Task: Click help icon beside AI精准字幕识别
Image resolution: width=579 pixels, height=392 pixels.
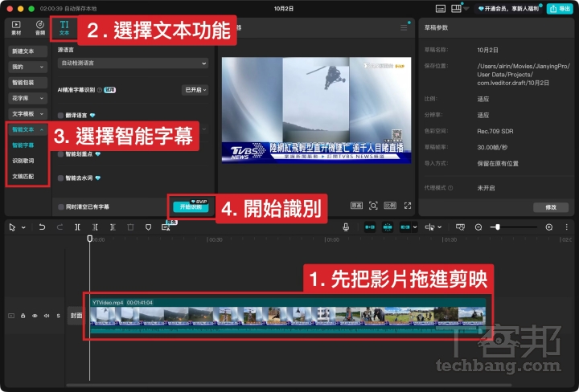Action: pos(100,90)
